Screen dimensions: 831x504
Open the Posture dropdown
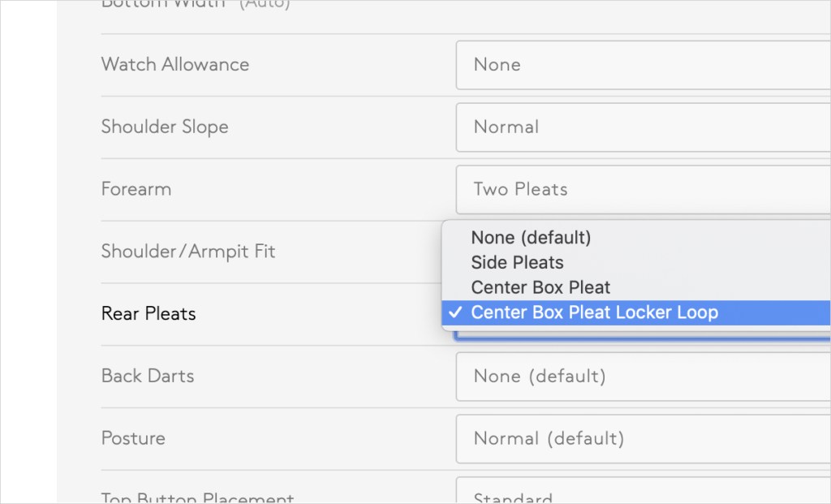point(641,438)
